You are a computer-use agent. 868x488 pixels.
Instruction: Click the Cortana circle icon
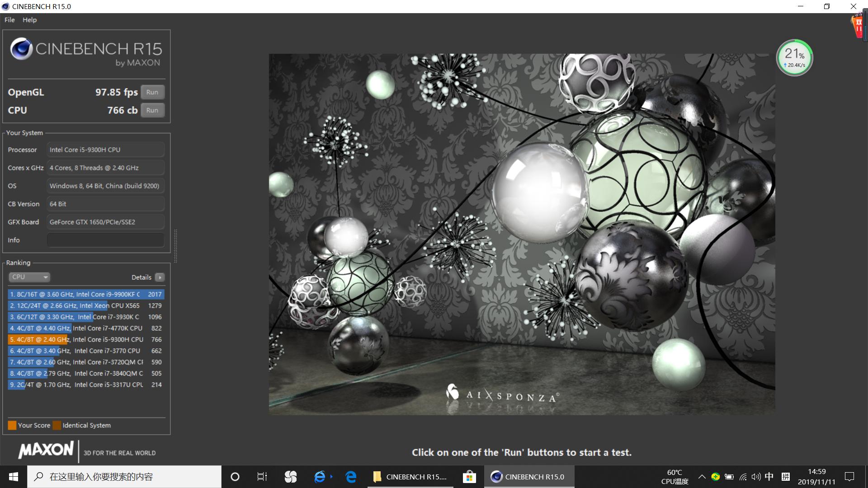[x=235, y=477]
